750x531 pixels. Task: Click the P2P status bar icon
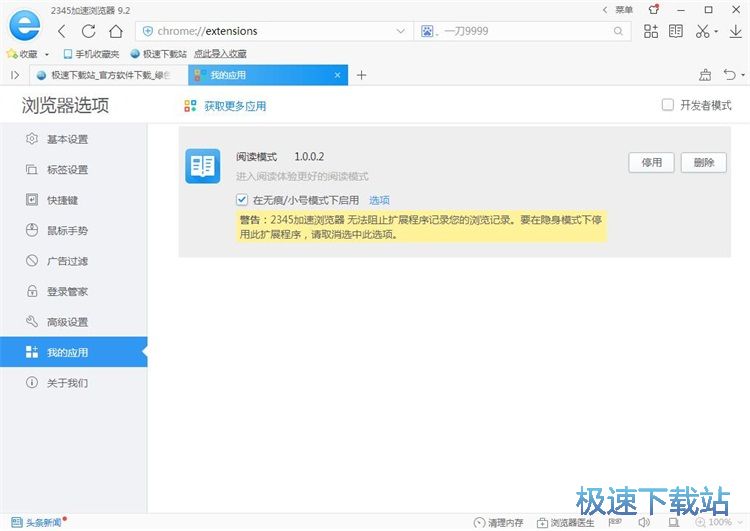[615, 522]
